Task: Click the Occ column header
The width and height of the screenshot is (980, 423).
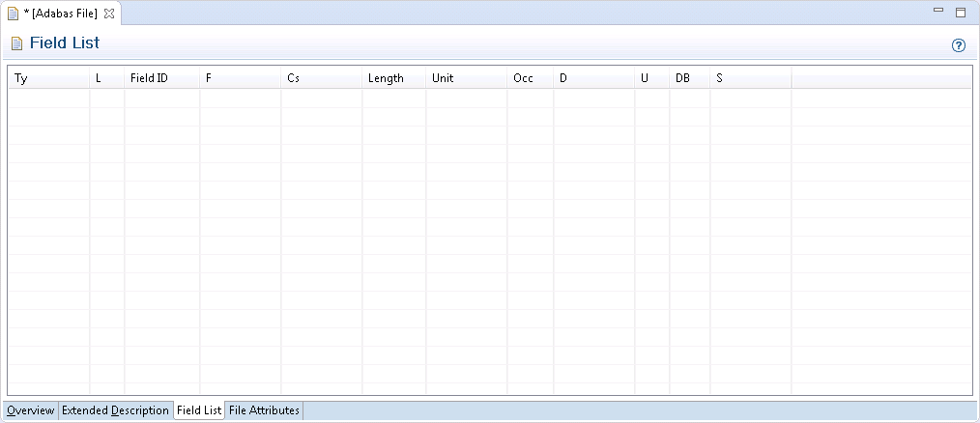Action: pos(530,78)
